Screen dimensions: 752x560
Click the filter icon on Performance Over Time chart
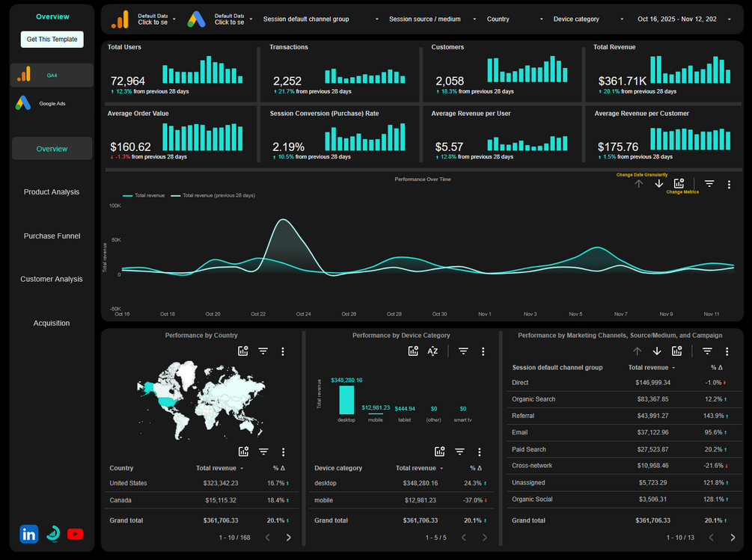click(709, 183)
